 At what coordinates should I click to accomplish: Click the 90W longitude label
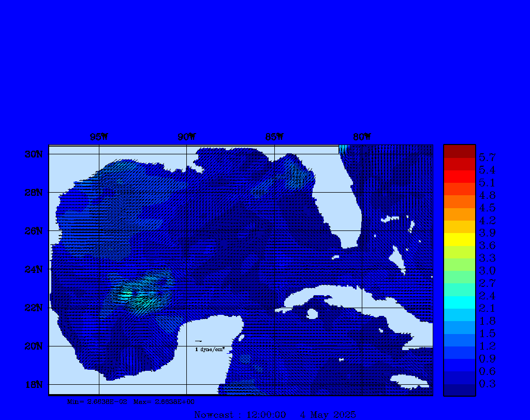tap(186, 137)
